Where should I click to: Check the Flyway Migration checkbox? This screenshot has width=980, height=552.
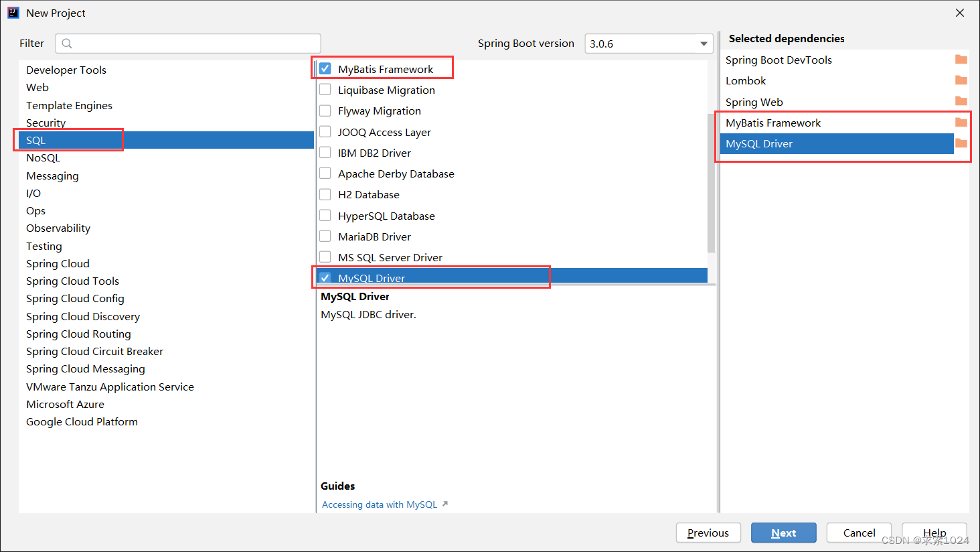click(325, 111)
